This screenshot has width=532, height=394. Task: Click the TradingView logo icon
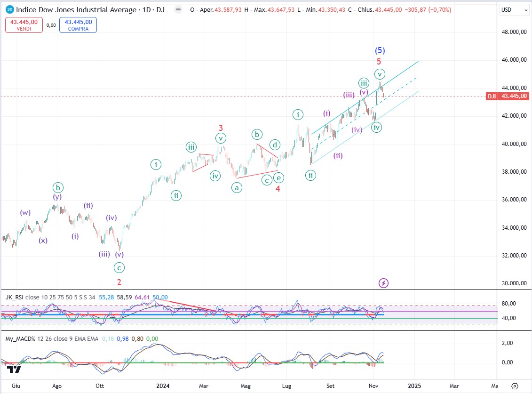click(x=14, y=369)
